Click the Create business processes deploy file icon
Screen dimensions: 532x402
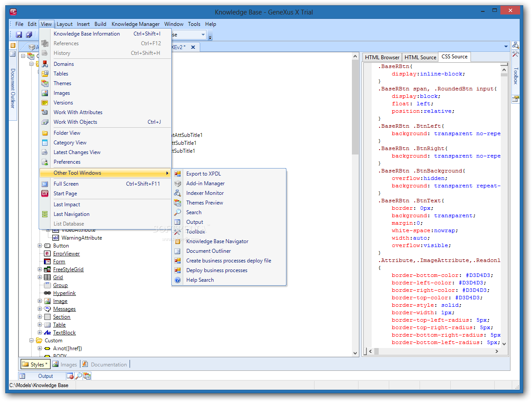(177, 261)
